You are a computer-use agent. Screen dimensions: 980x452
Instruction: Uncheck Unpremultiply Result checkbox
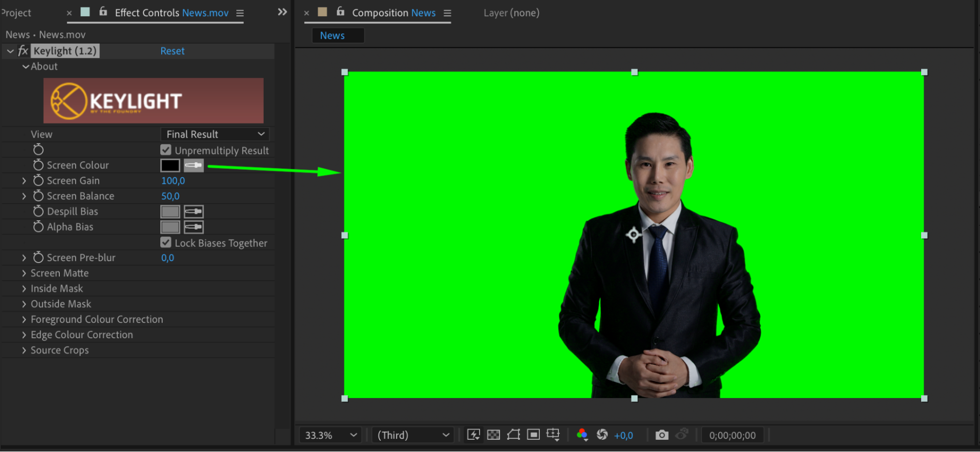coord(166,150)
